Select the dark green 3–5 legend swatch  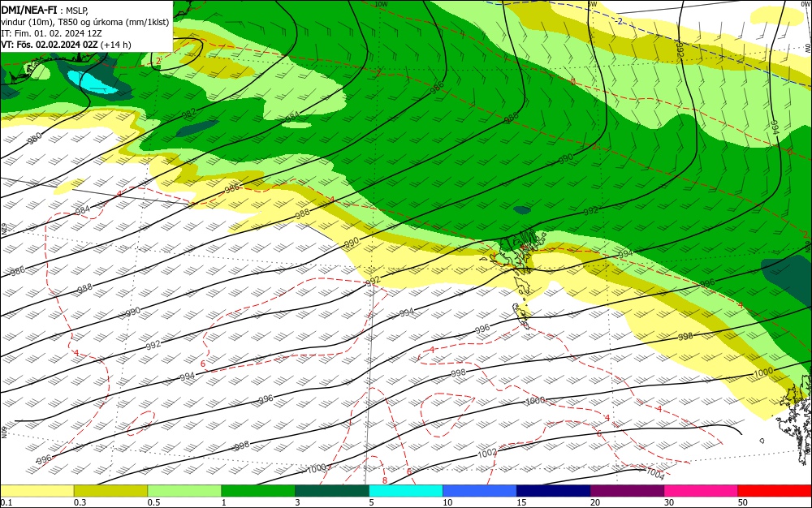(332, 491)
